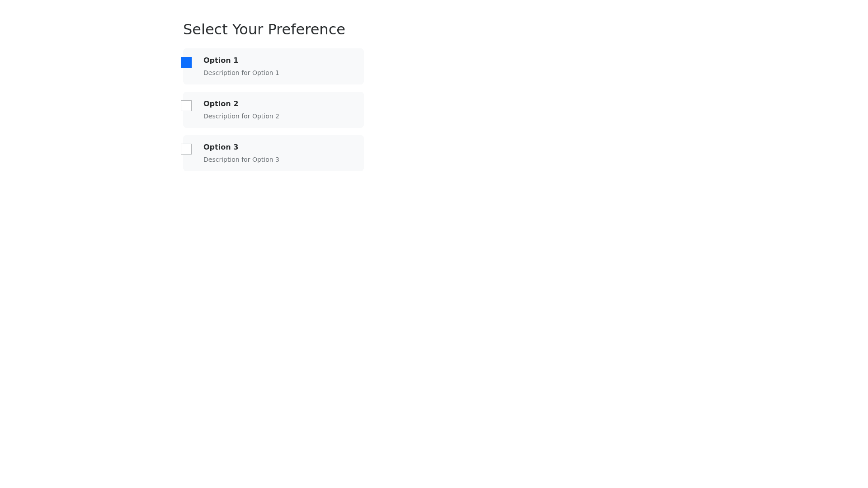Click the word Description in the third card
868x488 pixels.
[x=221, y=160]
